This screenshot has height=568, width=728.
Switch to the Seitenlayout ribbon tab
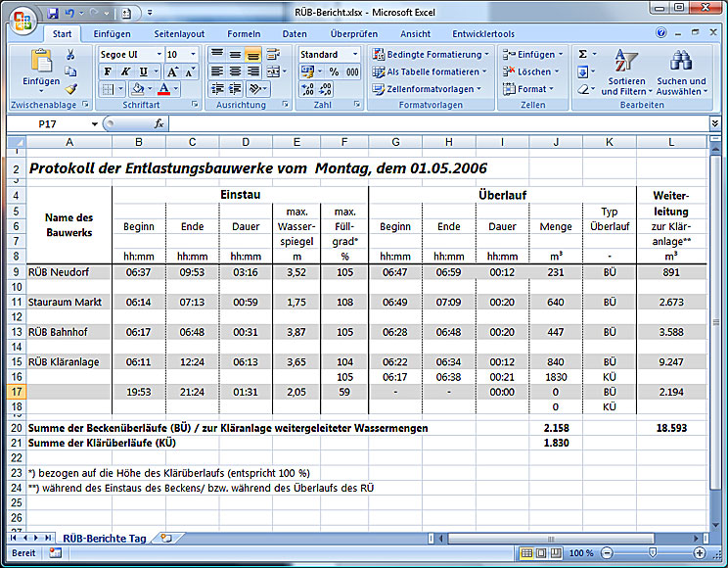click(179, 34)
